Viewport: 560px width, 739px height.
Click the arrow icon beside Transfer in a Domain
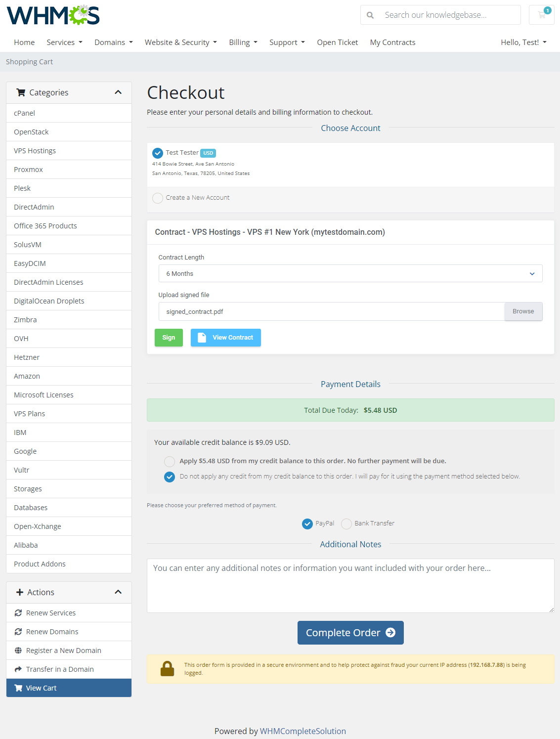[x=18, y=669]
